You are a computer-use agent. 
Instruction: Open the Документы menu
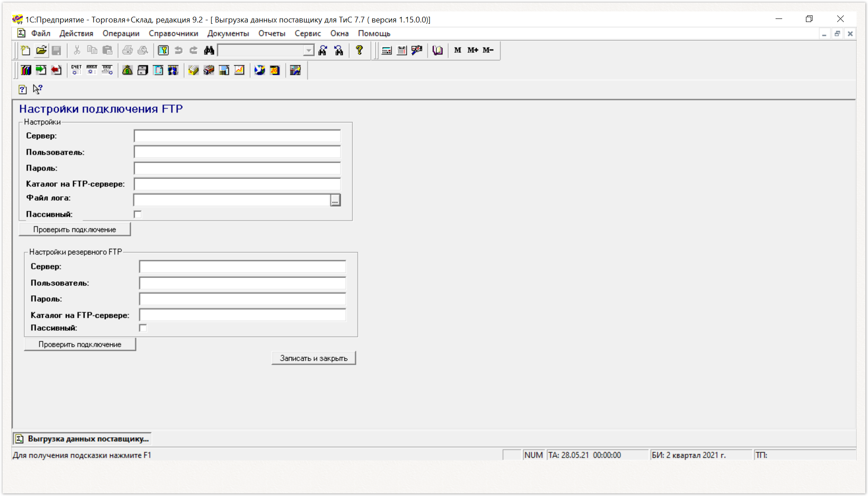tap(228, 33)
